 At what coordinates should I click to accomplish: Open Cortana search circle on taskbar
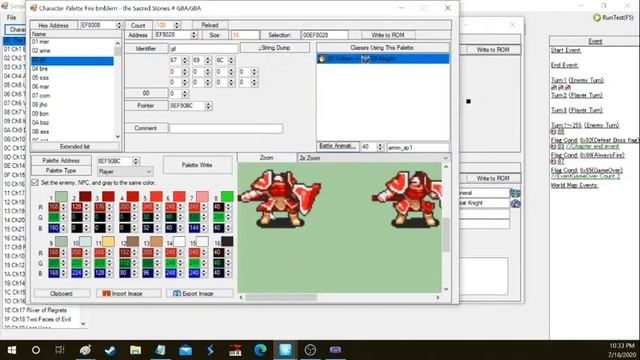click(36, 350)
